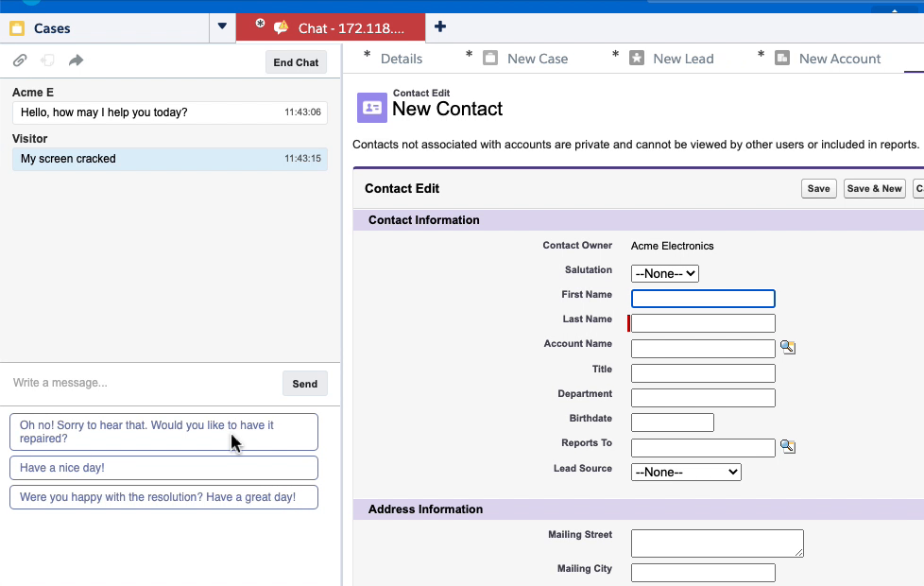Open the New Account tab
The image size is (924, 586).
(839, 59)
